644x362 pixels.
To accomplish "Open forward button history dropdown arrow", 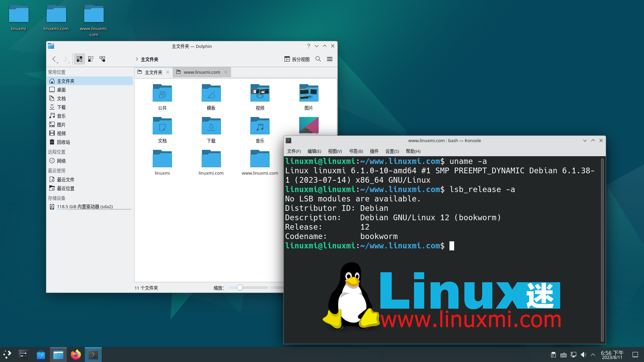I will point(69,63).
